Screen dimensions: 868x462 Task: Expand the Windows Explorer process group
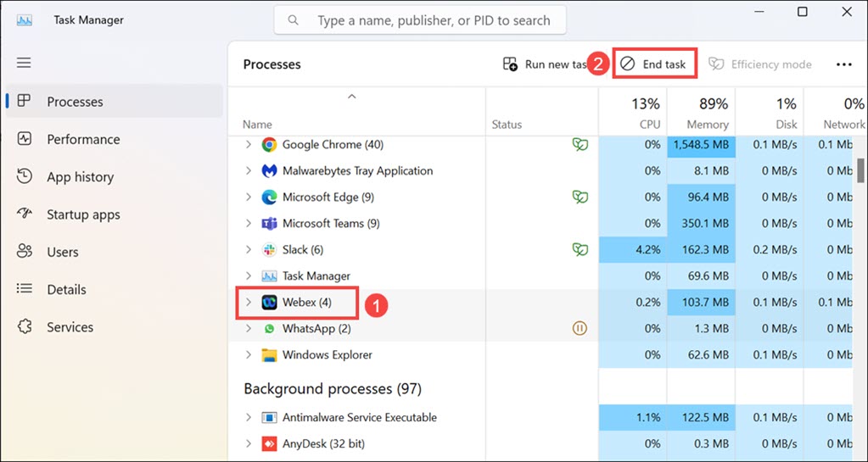pyautogui.click(x=249, y=355)
